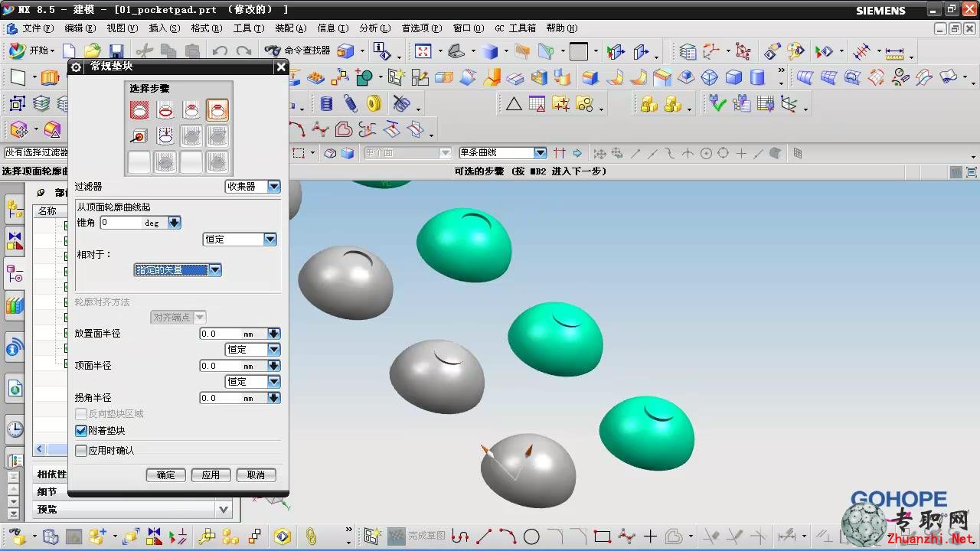Click the New file icon
The width and height of the screenshot is (980, 551).
(x=69, y=51)
